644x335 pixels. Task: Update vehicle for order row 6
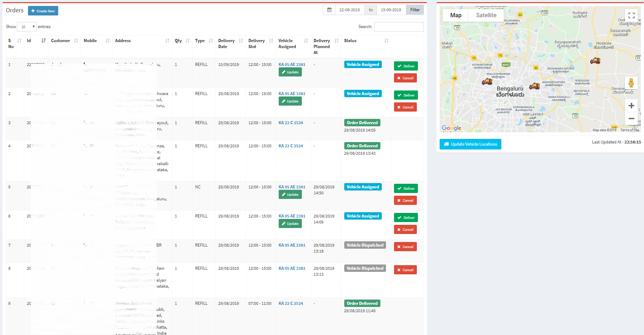(290, 223)
